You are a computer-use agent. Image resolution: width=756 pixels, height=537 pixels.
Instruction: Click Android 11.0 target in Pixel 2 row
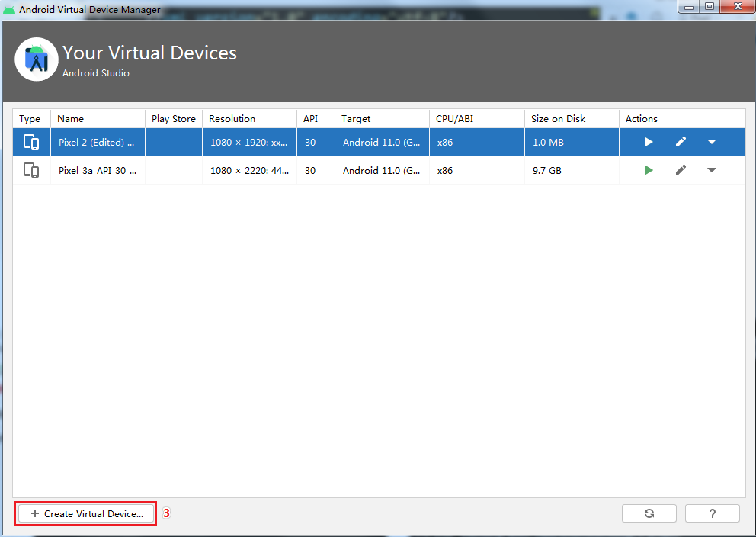[383, 142]
